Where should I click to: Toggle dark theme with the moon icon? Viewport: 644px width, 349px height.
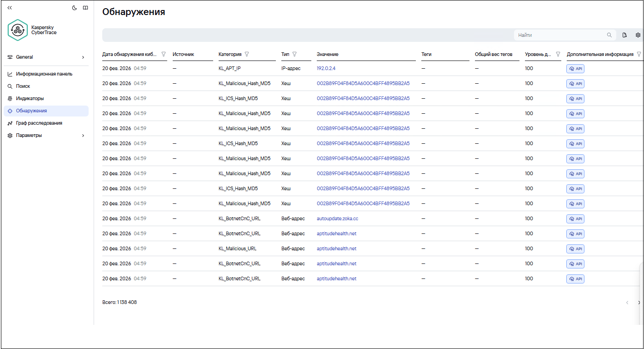pos(75,8)
